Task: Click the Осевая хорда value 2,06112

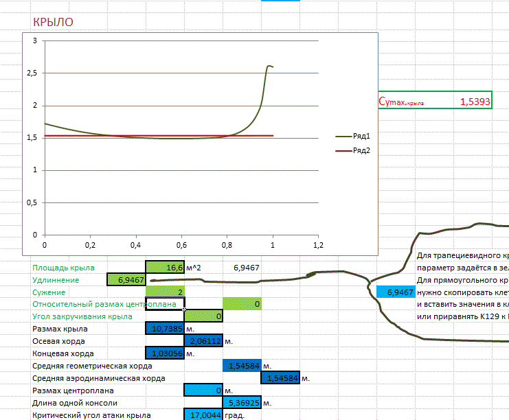Action: [x=203, y=341]
